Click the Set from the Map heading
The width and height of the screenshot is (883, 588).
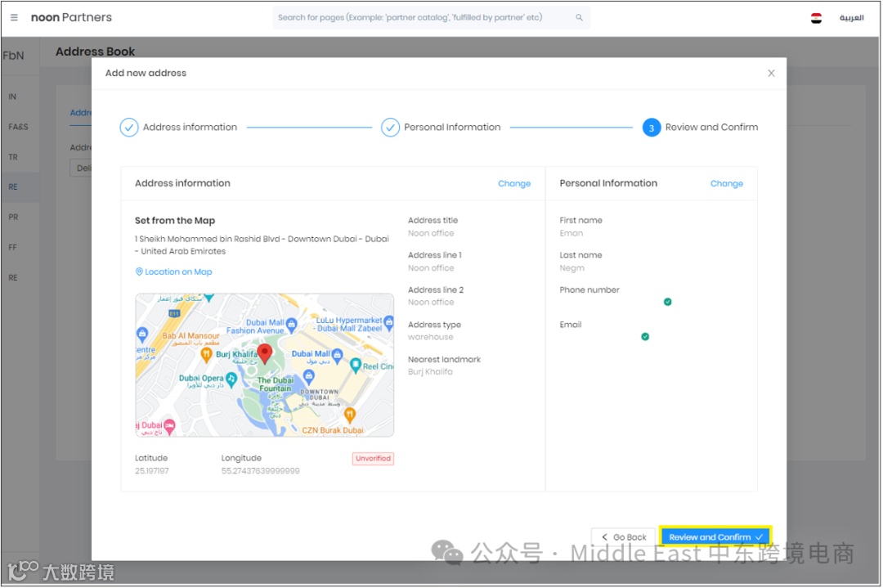[175, 221]
